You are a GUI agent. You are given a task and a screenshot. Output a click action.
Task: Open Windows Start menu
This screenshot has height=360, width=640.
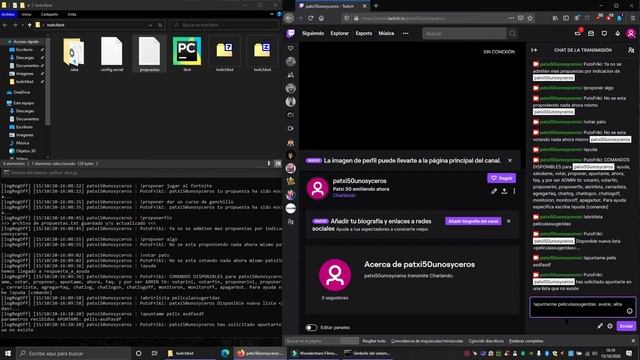point(8,353)
